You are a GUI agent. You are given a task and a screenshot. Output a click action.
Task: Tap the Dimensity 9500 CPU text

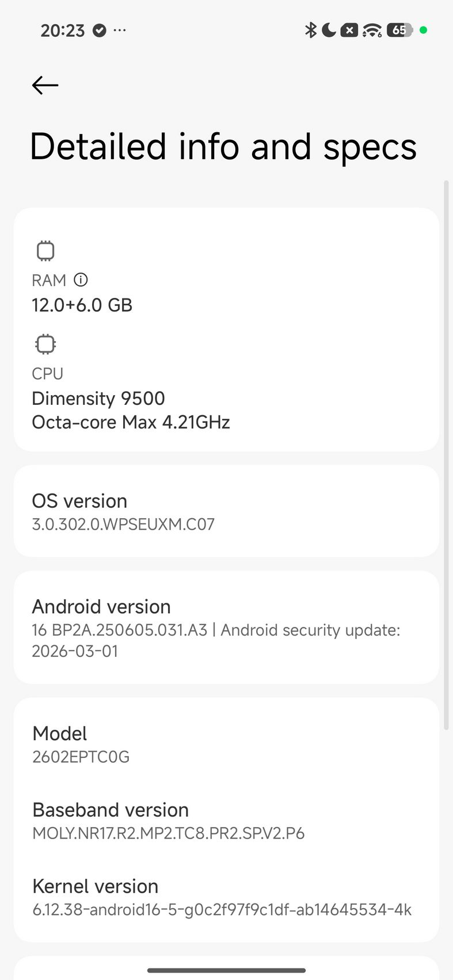coord(98,398)
